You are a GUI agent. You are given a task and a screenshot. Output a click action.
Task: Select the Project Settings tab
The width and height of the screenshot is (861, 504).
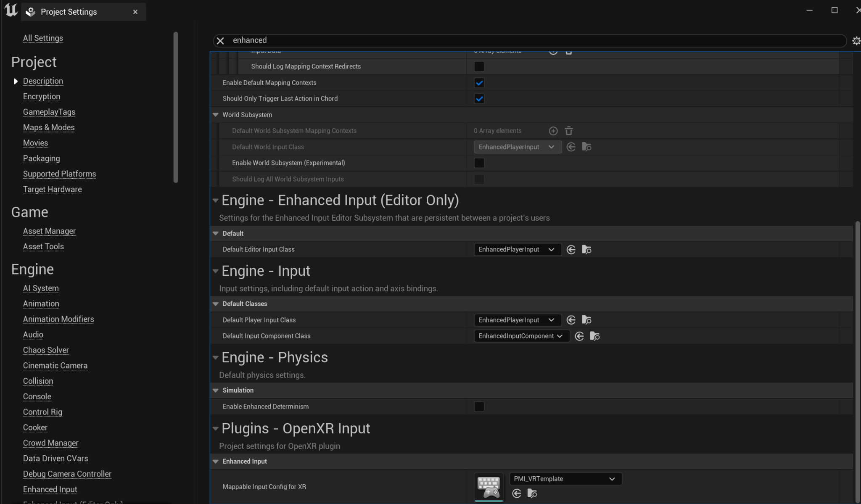(69, 12)
